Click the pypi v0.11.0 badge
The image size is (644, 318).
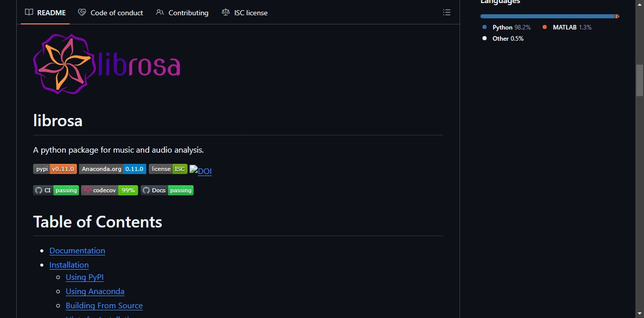tap(55, 169)
